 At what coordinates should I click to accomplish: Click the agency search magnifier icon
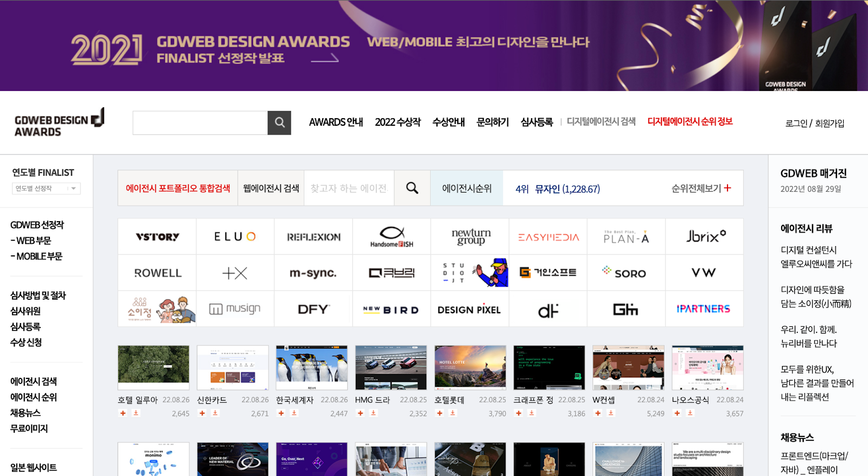[412, 188]
